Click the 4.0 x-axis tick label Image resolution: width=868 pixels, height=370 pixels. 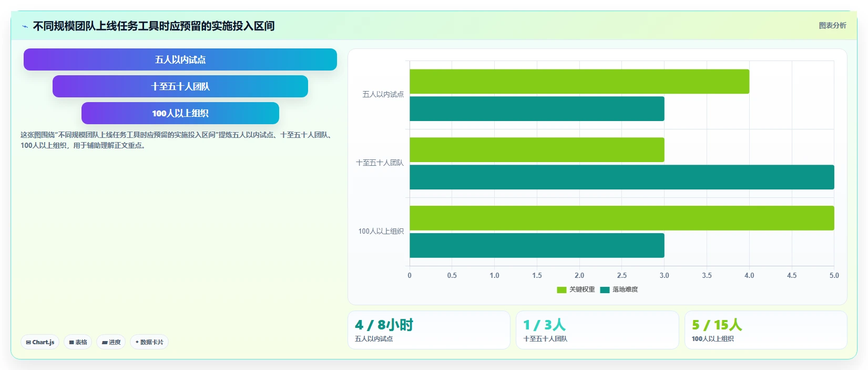pyautogui.click(x=749, y=275)
